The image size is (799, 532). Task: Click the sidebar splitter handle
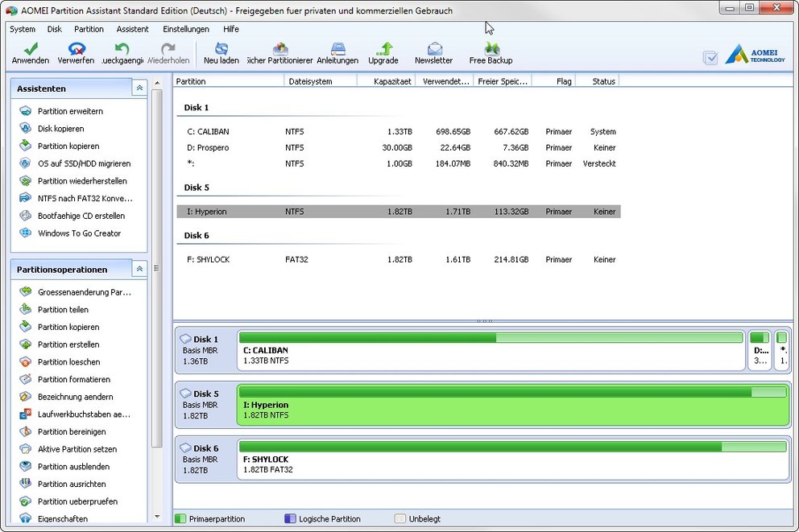coord(156,268)
